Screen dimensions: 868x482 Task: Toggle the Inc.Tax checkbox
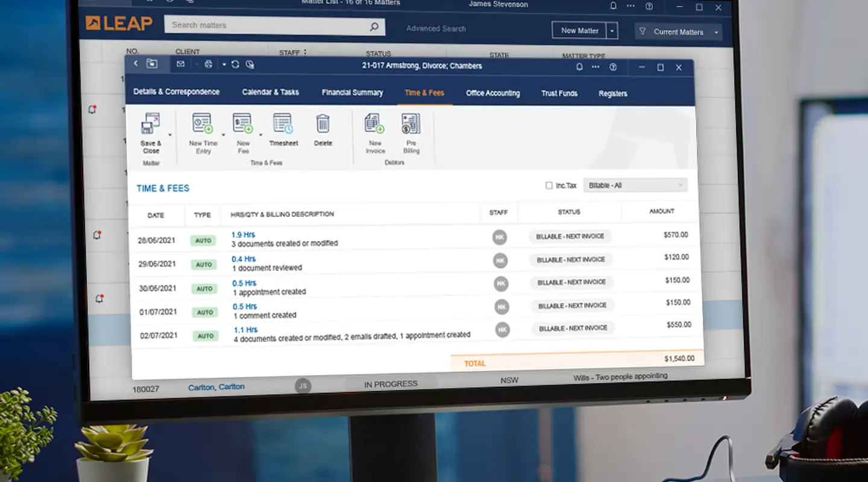pyautogui.click(x=549, y=186)
